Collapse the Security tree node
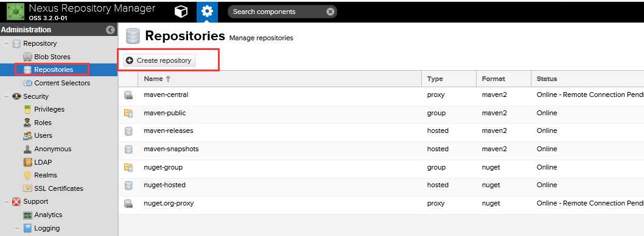644x236 pixels. [7, 96]
